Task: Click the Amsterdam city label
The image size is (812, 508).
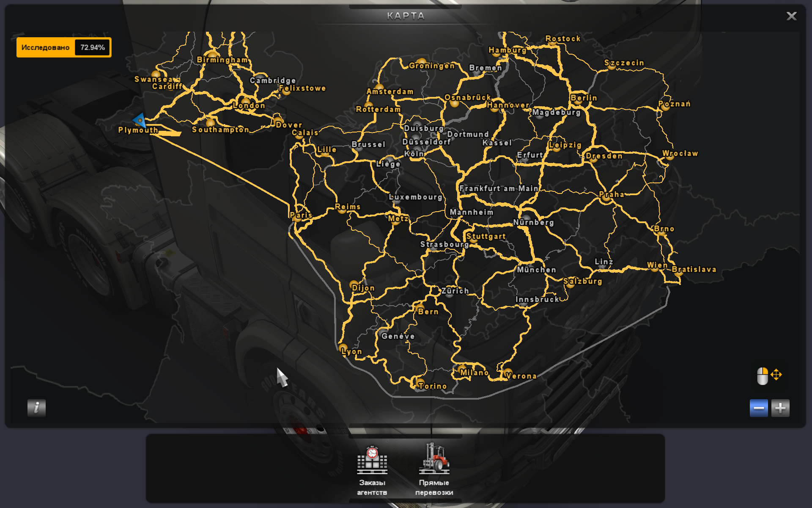Action: [x=390, y=91]
